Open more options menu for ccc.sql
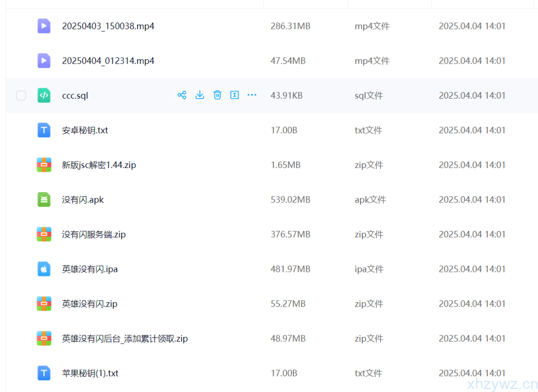 click(x=252, y=95)
